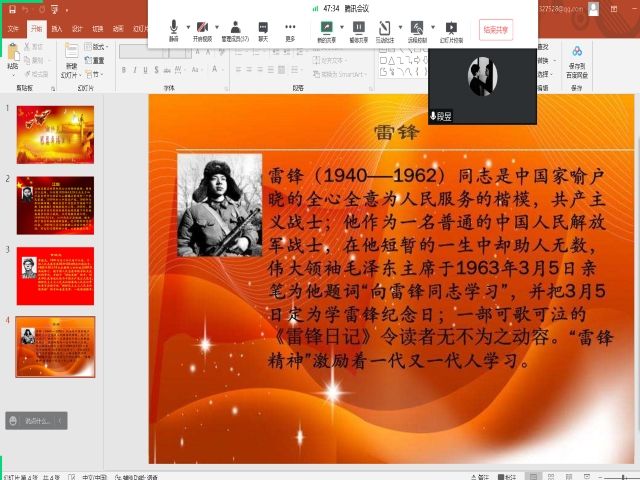The height and width of the screenshot is (480, 640).
Task: Click the font name box
Action: (x=144, y=52)
